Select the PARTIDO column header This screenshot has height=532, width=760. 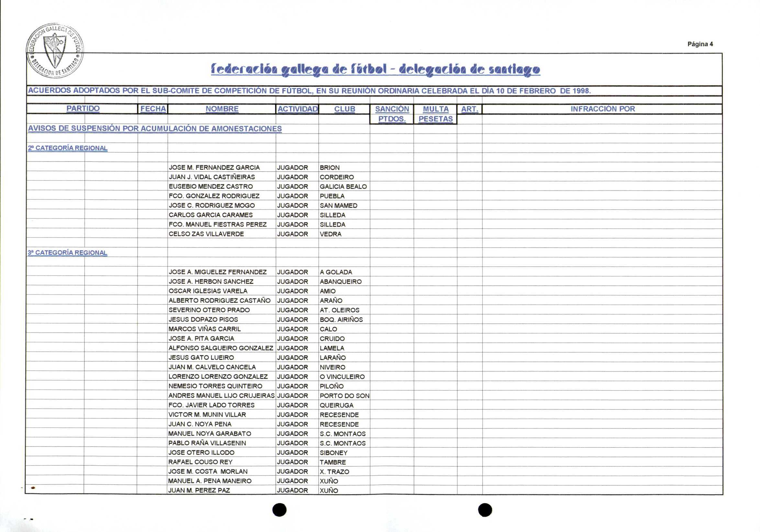click(83, 108)
